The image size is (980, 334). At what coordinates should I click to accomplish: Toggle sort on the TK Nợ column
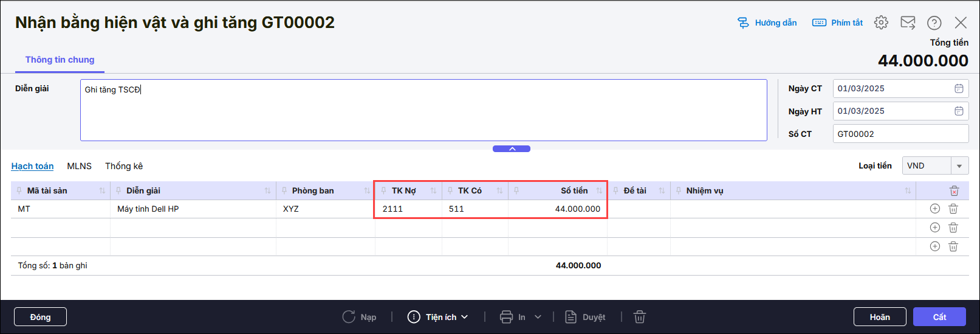pos(433,191)
